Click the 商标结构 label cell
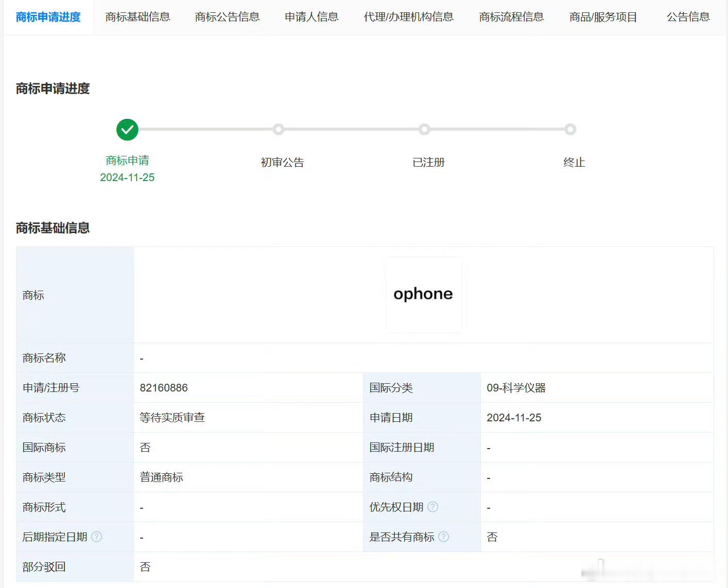728x588 pixels. coord(422,477)
